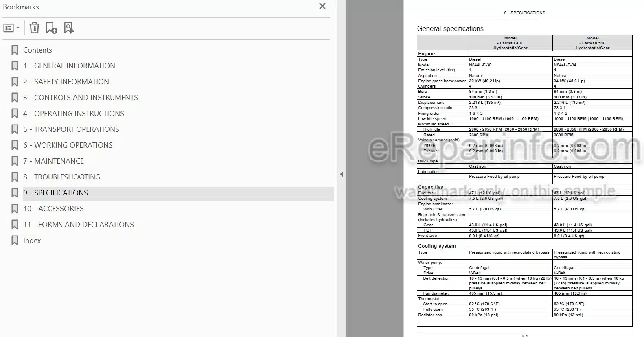This screenshot has width=644, height=337.
Task: Collapse the bookmarks pane with left arrow
Action: point(342,174)
